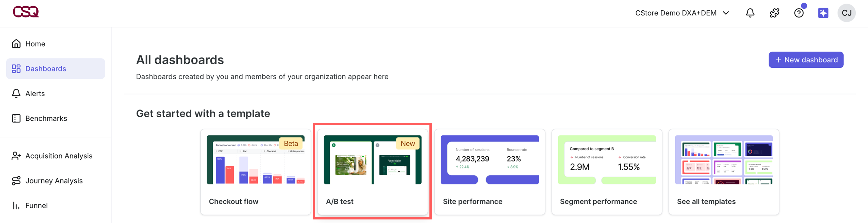This screenshot has width=868, height=223.
Task: Open Alerts from the sidebar
Action: coord(56,94)
